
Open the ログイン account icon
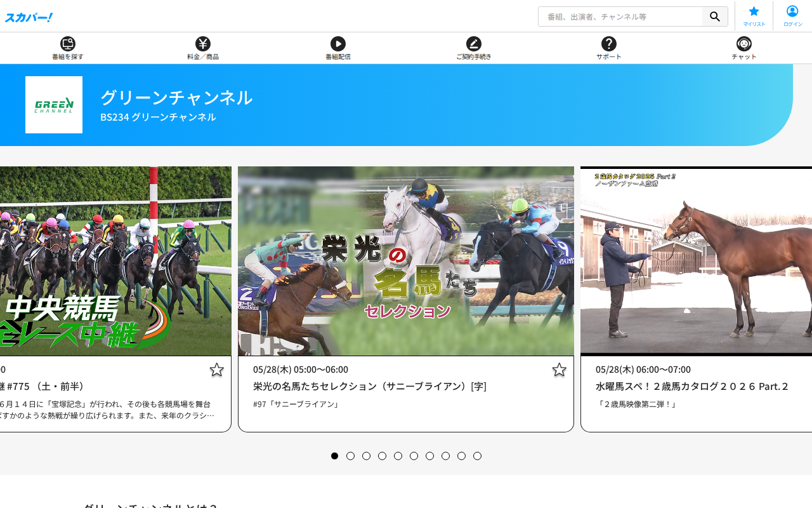(x=792, y=16)
